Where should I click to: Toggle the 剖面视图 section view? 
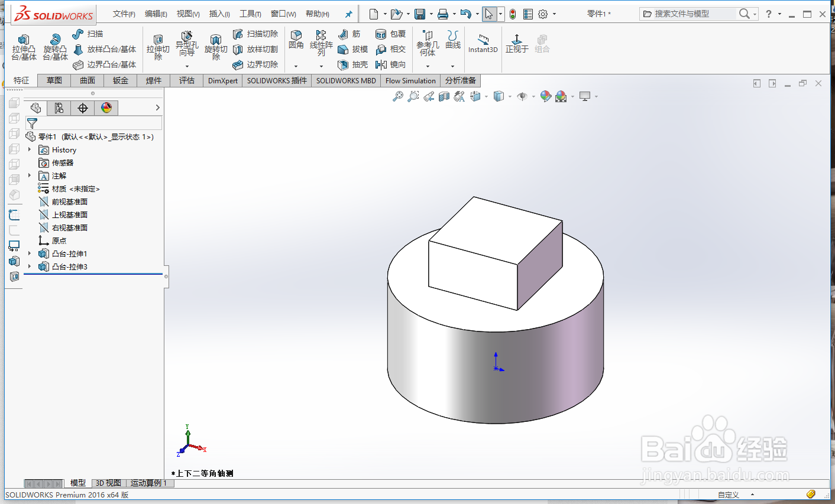445,96
